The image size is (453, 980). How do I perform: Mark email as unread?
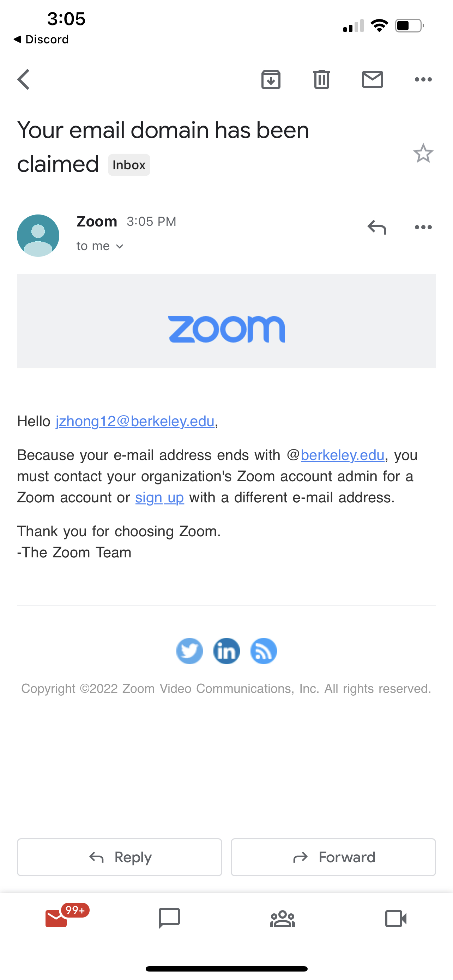(372, 79)
